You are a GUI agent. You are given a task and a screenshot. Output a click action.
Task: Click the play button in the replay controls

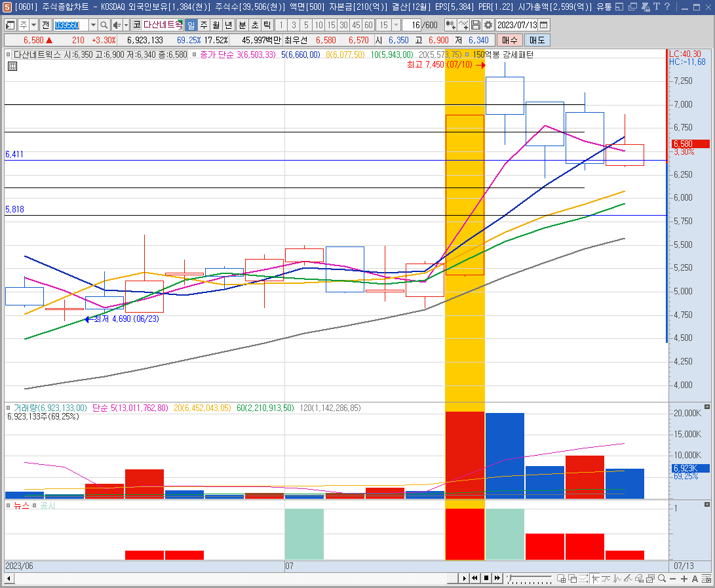coord(464,578)
